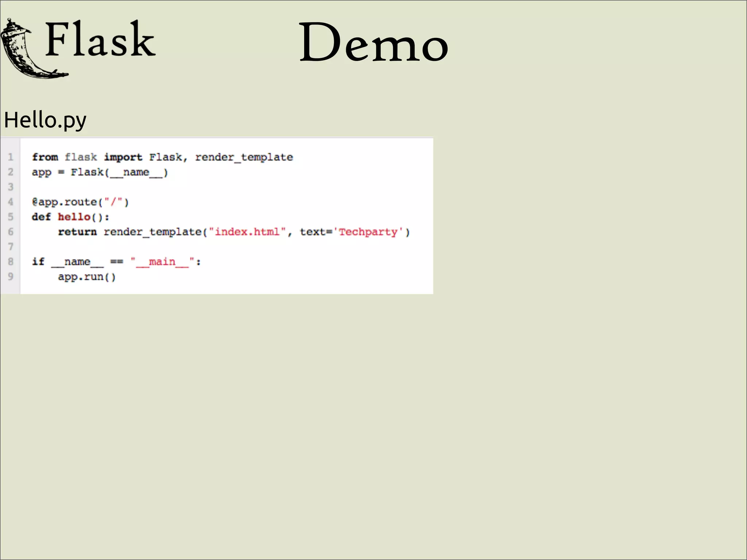Click the "__main__" string
Screen dimensions: 747x560
[162, 262]
